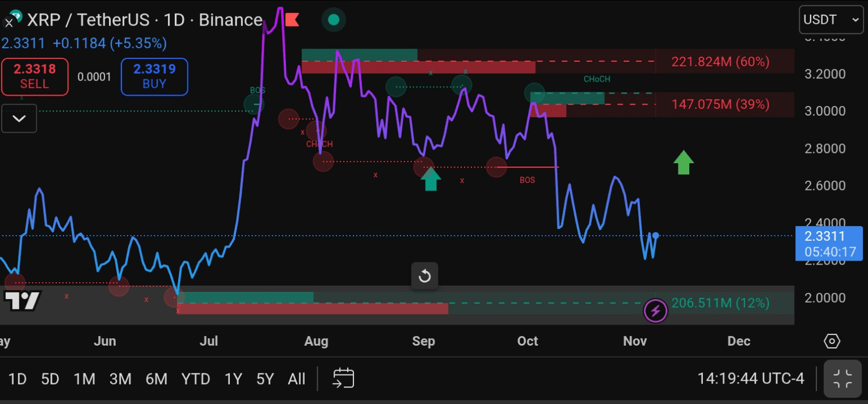
Task: Click the Aug label on time axis
Action: coord(316,341)
